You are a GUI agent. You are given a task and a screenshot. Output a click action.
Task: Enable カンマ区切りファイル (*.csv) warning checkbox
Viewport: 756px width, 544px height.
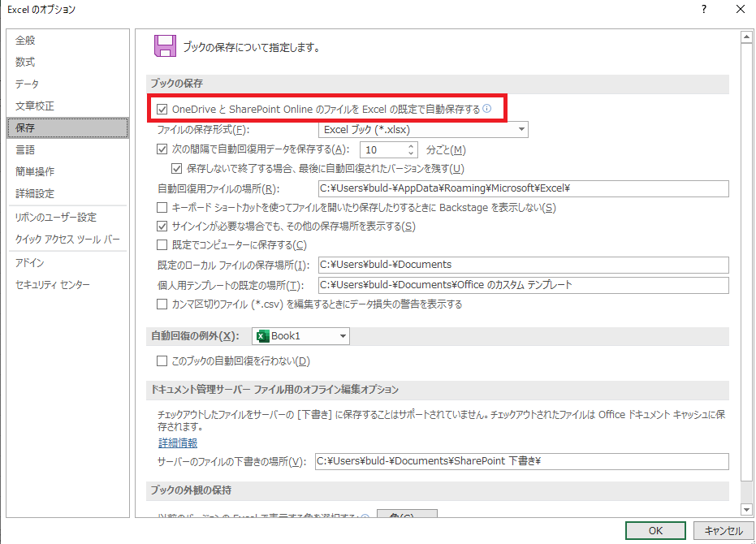tap(162, 304)
